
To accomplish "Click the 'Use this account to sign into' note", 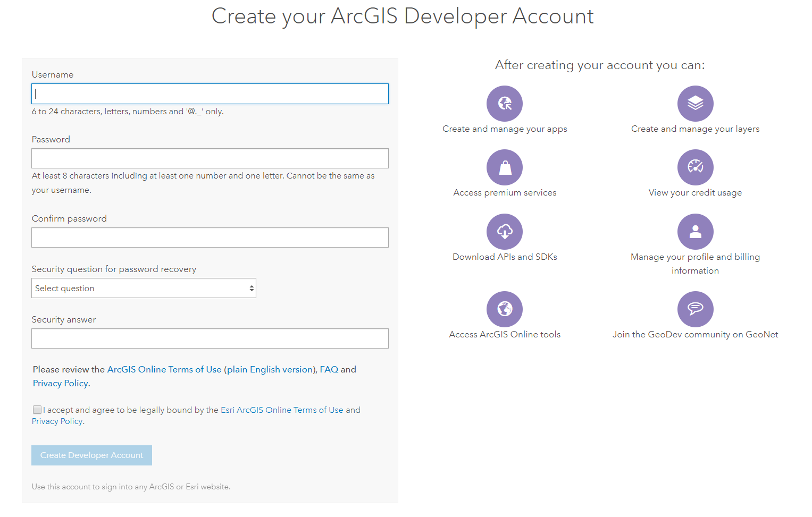I will tap(131, 487).
